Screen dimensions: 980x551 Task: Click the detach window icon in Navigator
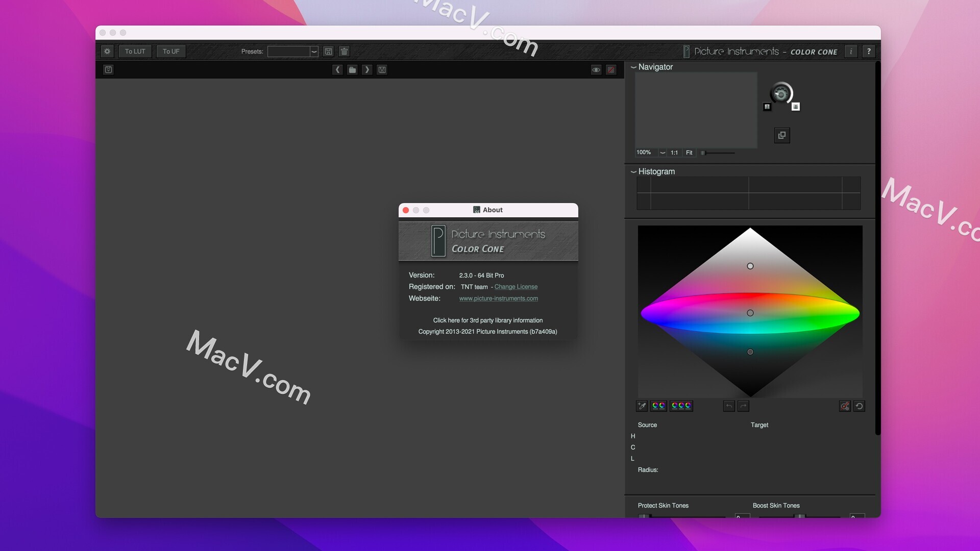click(782, 135)
